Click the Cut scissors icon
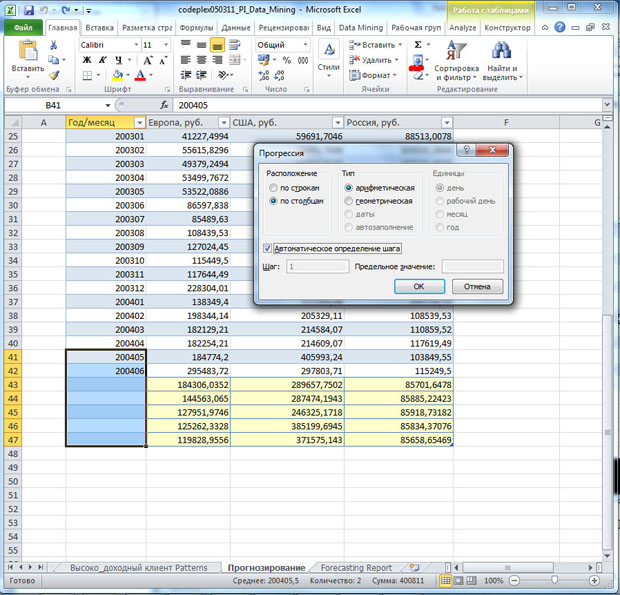The width and height of the screenshot is (620, 595). (x=53, y=45)
